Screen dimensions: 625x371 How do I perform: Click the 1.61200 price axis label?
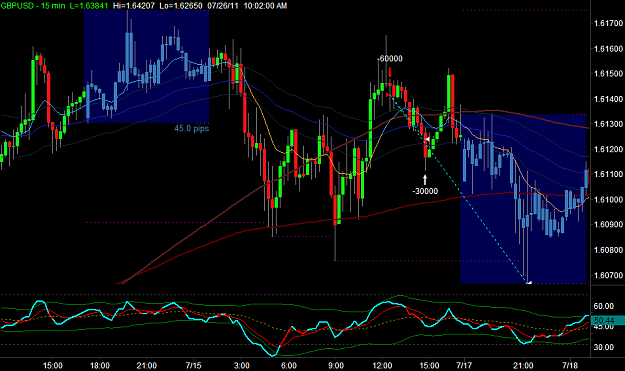[608, 149]
